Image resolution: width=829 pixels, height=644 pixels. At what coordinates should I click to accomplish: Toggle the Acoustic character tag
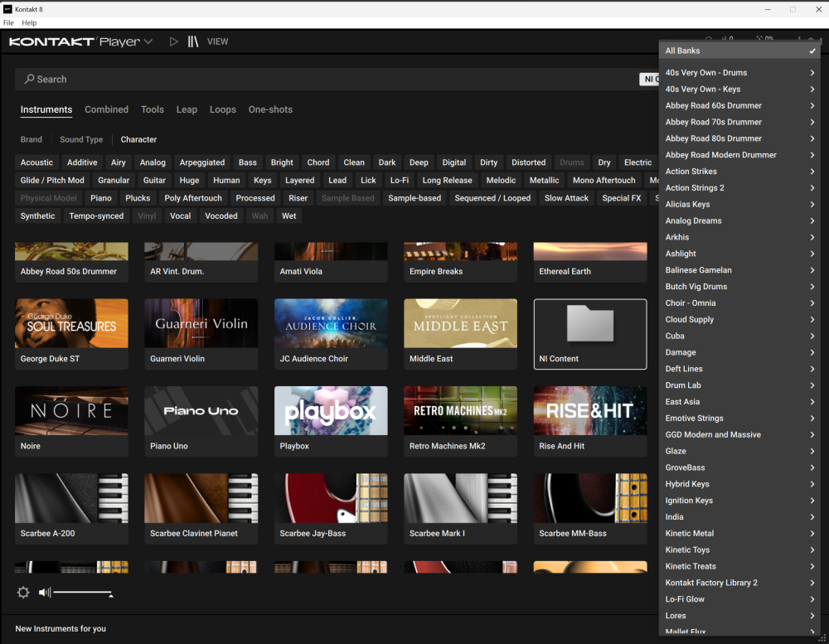pyautogui.click(x=36, y=162)
